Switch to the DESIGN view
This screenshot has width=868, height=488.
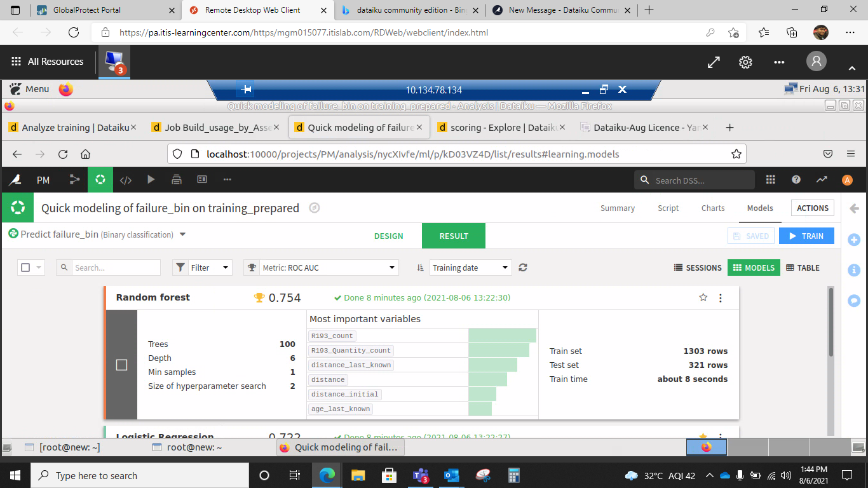389,236
